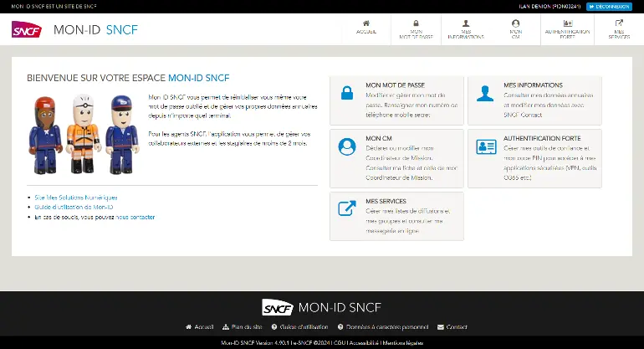Open the footer Contact link text
The width and height of the screenshot is (644, 349).
[457, 327]
